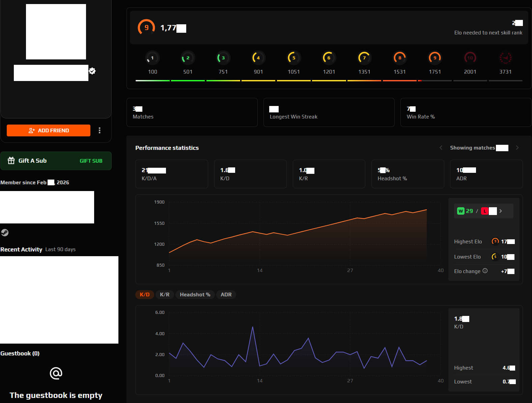Click the Steam account icon
This screenshot has width=532, height=403.
click(5, 233)
